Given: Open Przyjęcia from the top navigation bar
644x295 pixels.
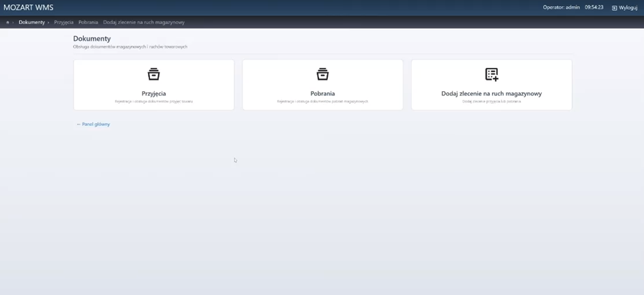Looking at the screenshot, I should (63, 22).
